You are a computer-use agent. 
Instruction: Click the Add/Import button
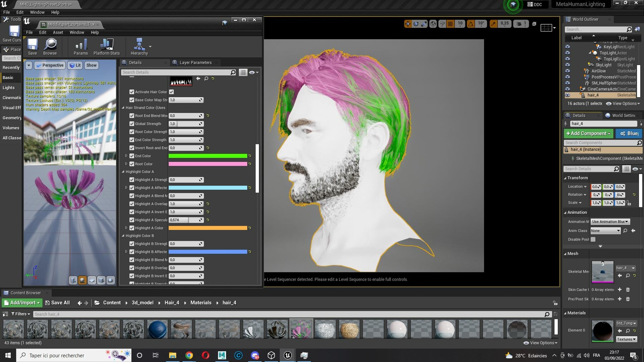(x=22, y=303)
